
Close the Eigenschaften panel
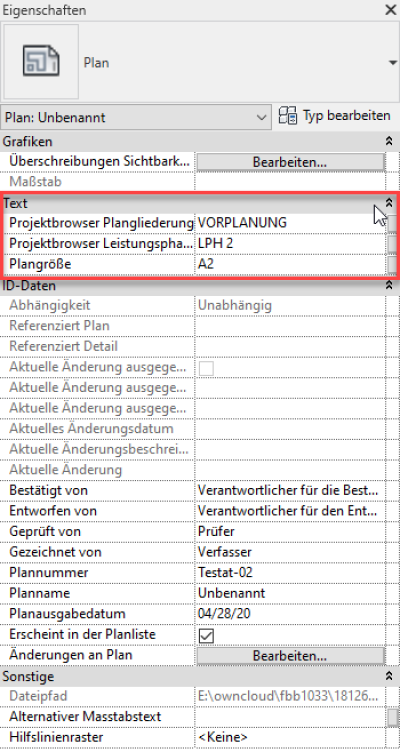coord(390,10)
